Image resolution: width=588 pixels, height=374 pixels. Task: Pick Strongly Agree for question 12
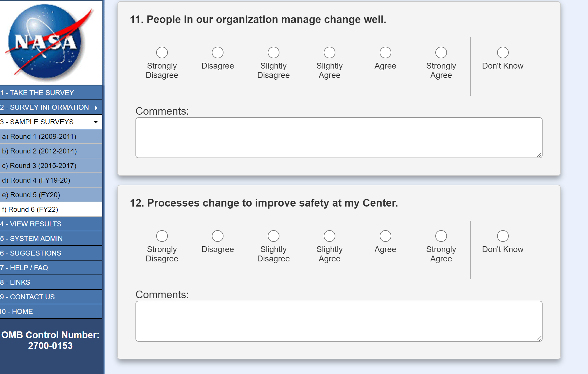(441, 236)
